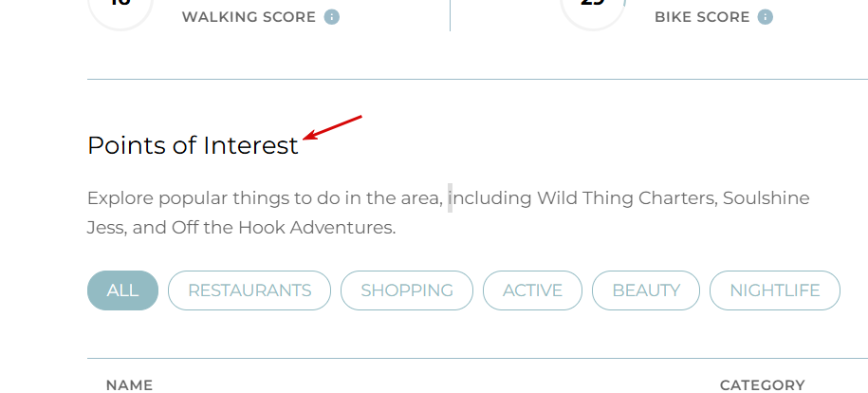Viewport: 868px width, 393px height.
Task: Click the highlighted cursor before "including"
Action: (450, 197)
